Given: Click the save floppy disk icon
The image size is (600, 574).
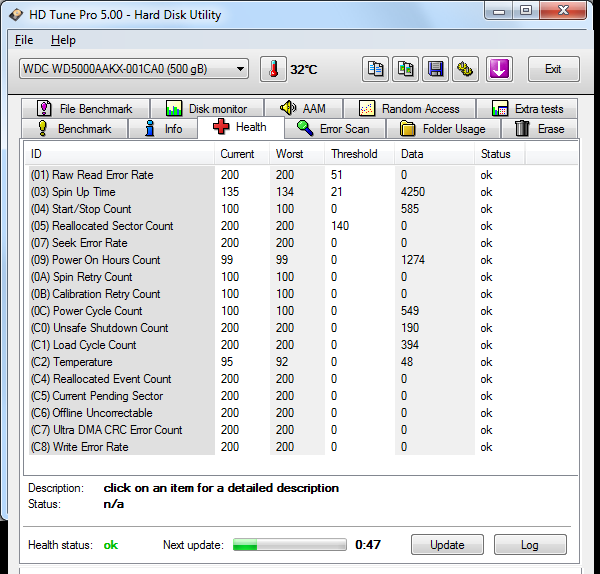Looking at the screenshot, I should coord(435,69).
